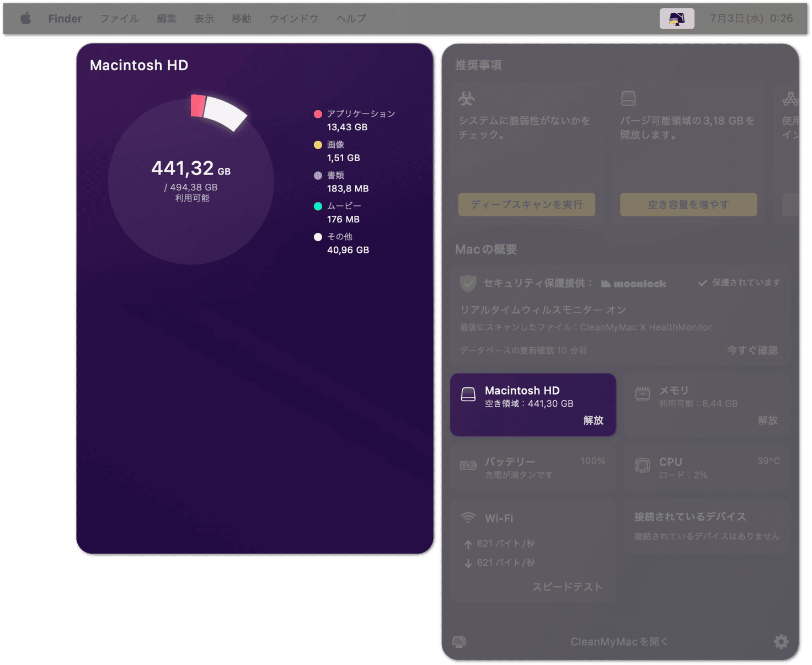Click the pink アプリケーション legend dot
The image size is (812, 665).
(x=318, y=114)
